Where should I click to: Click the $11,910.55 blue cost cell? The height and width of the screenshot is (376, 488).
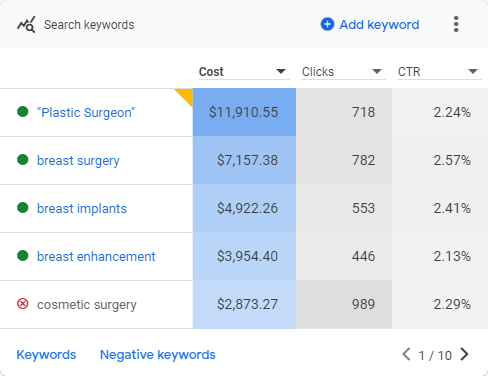tap(244, 112)
